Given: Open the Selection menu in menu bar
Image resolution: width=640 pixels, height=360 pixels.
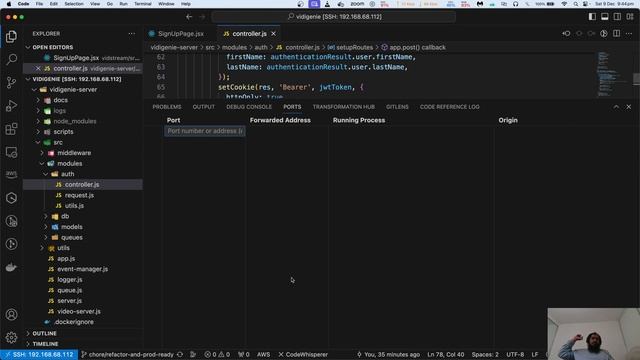Looking at the screenshot, I should 74,4.
